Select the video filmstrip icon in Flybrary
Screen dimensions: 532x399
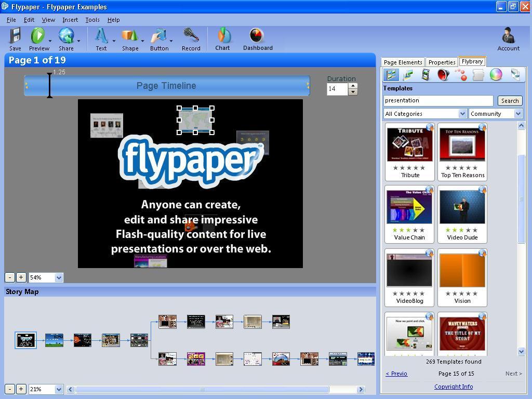[x=425, y=75]
